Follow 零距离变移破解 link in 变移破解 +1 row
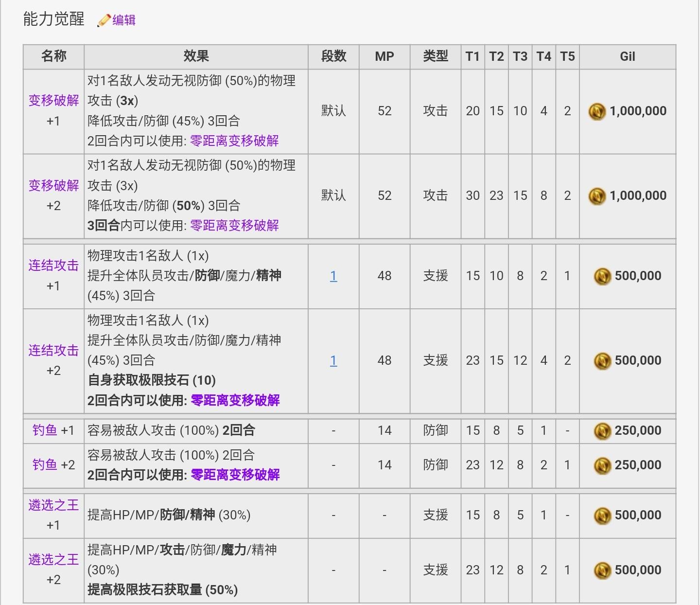 coord(234,141)
